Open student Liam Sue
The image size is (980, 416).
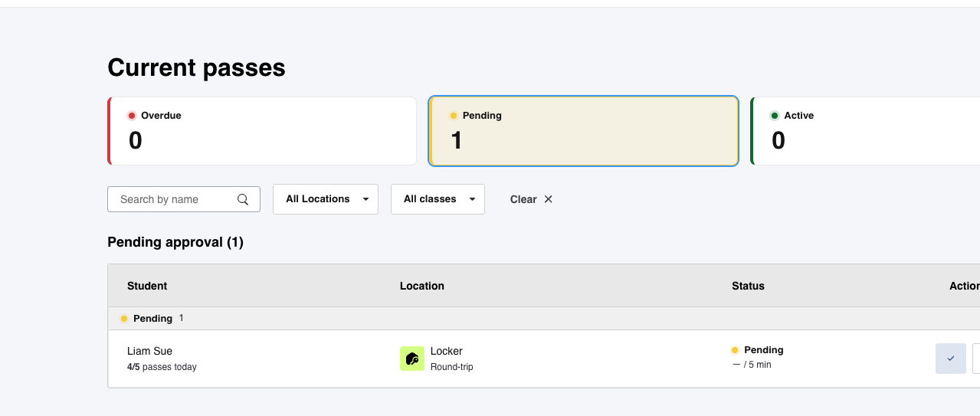149,351
